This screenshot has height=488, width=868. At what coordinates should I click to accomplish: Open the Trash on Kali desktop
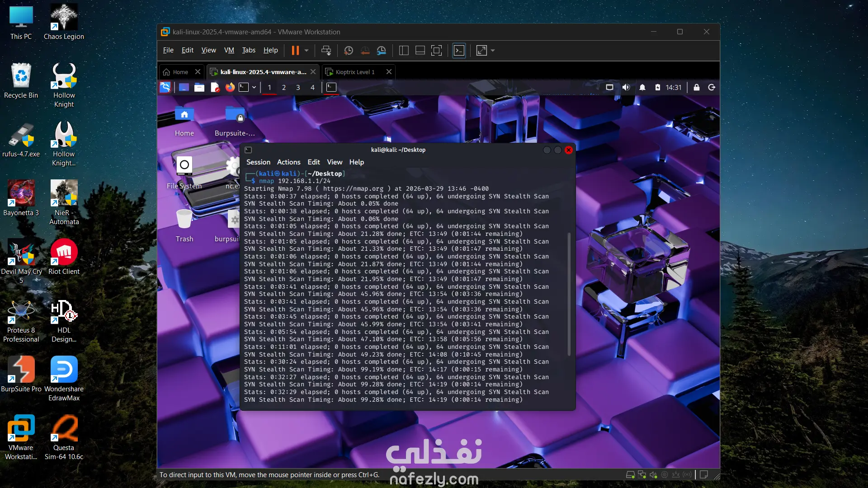[x=184, y=226]
